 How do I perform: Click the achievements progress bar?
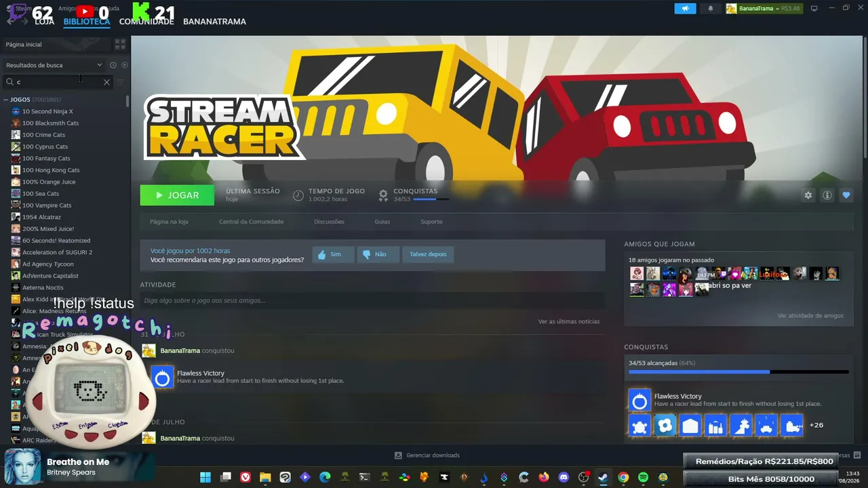(738, 371)
